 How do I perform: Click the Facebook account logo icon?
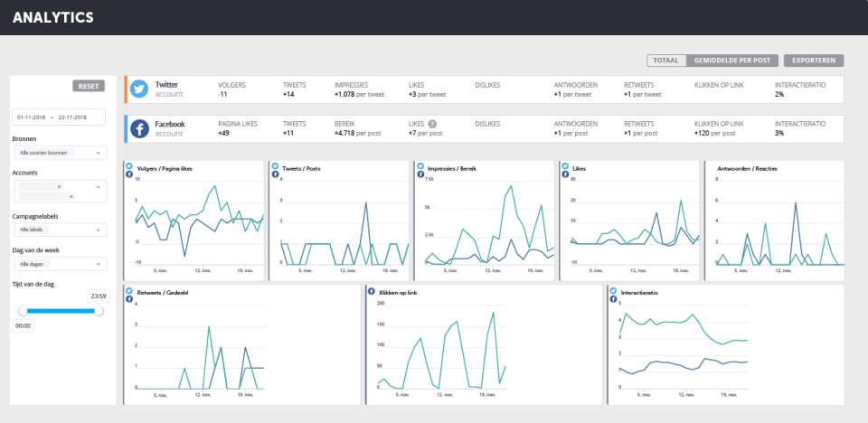pyautogui.click(x=139, y=128)
